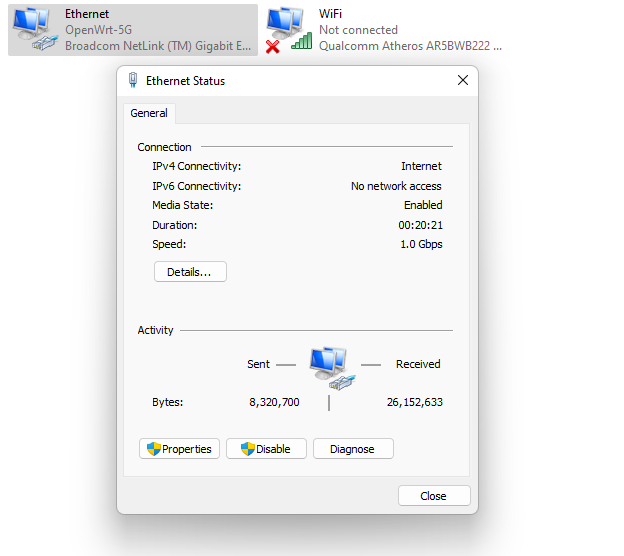Viewport: 624px width, 556px height.
Task: Click the Ethernet Status title bar icon
Action: coord(133,81)
